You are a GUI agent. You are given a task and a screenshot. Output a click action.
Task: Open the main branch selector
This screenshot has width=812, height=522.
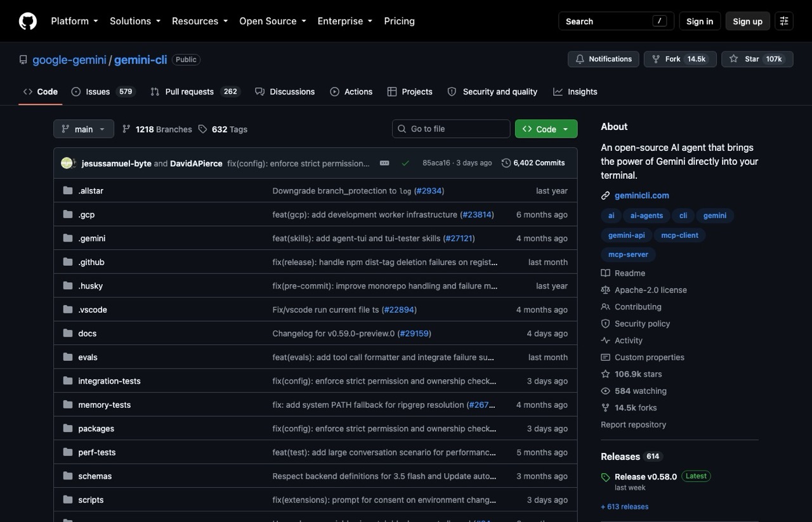(84, 129)
